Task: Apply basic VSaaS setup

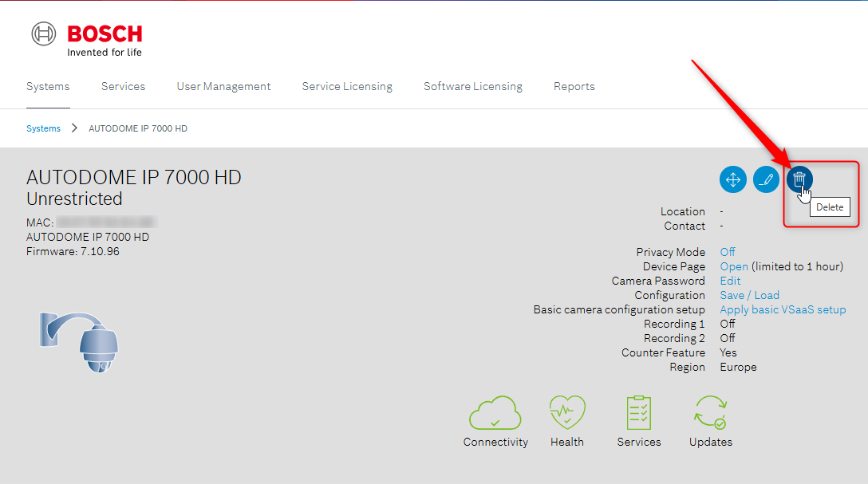Action: pyautogui.click(x=783, y=309)
